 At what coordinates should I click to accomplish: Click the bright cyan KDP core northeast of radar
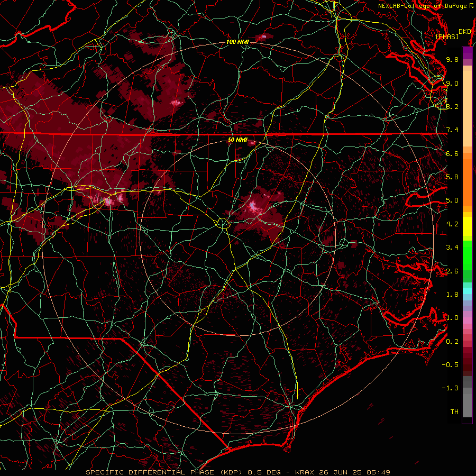(252, 205)
